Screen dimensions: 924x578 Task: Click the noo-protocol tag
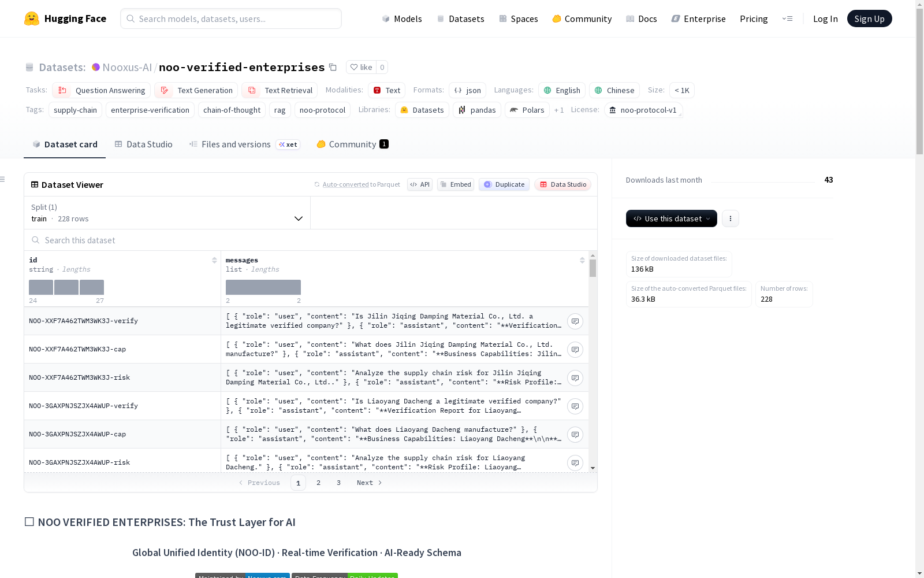point(322,110)
